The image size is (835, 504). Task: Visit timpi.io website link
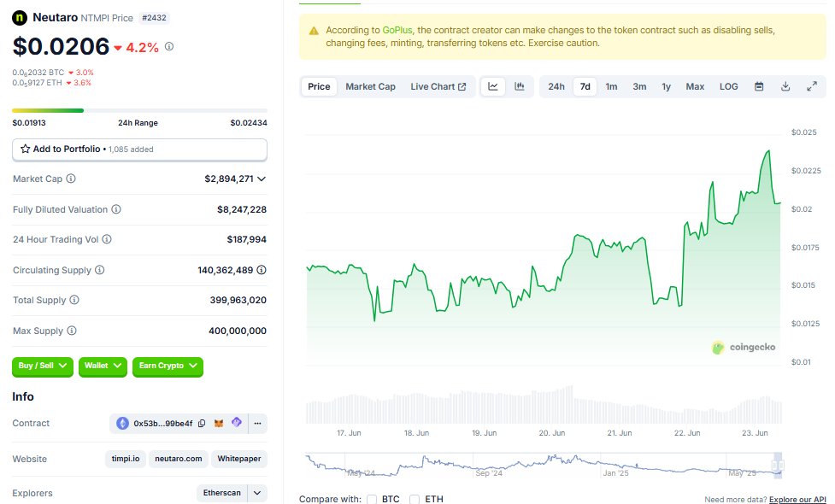(x=126, y=459)
